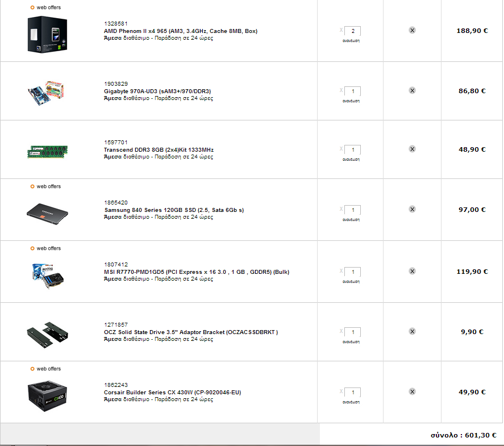The width and height of the screenshot is (504, 446).
Task: Click ανανέωση under Transcend DDR3 quantity
Action: coord(351,160)
